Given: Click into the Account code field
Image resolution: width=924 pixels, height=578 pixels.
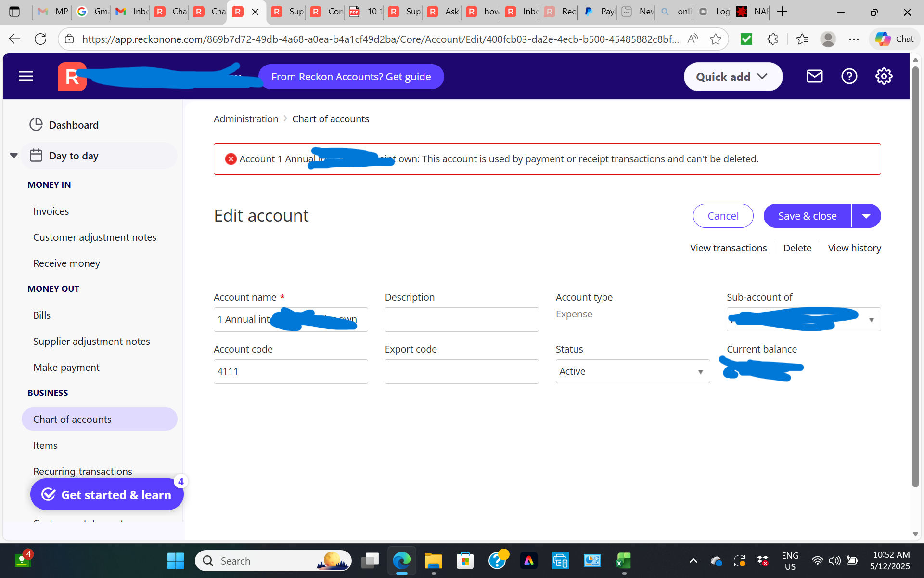Looking at the screenshot, I should [291, 371].
